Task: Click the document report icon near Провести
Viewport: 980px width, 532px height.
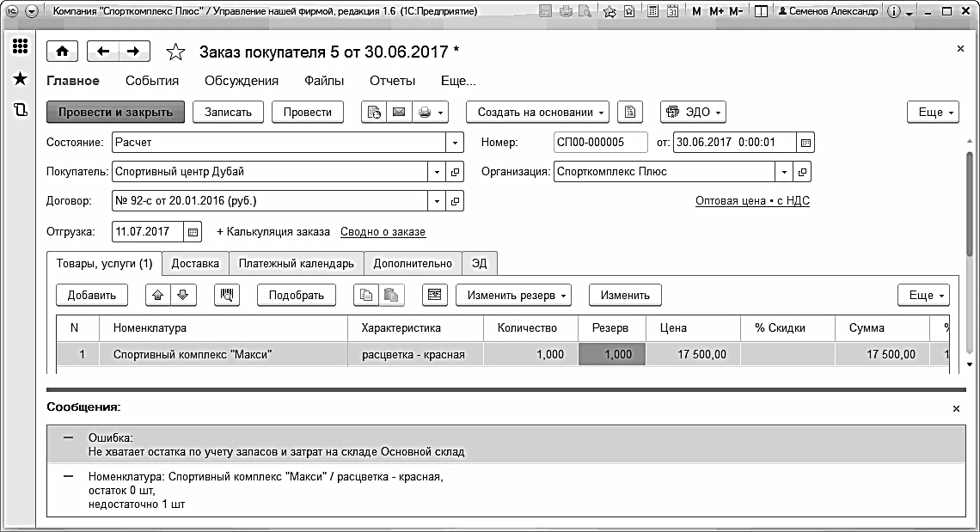Action: tap(374, 113)
